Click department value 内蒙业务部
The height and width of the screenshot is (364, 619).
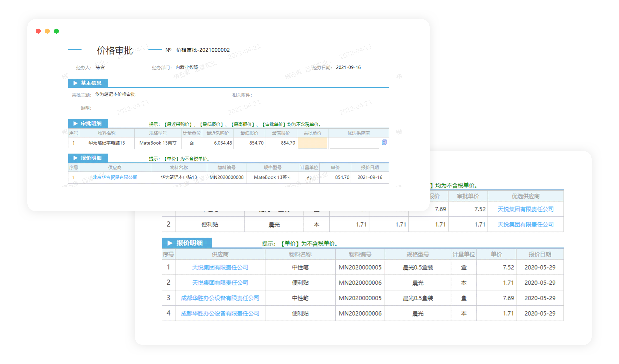(x=187, y=67)
